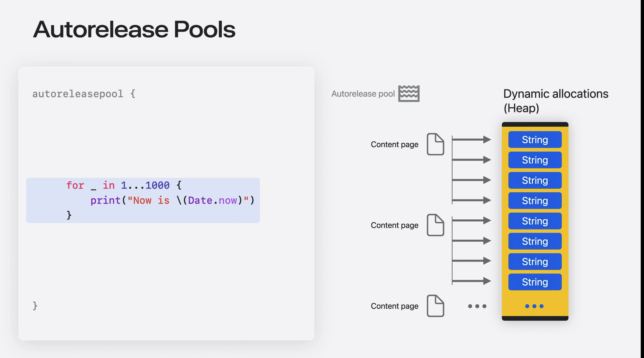Click the Dynamic allocations (Heap) heading
The width and height of the screenshot is (644, 358).
click(555, 101)
